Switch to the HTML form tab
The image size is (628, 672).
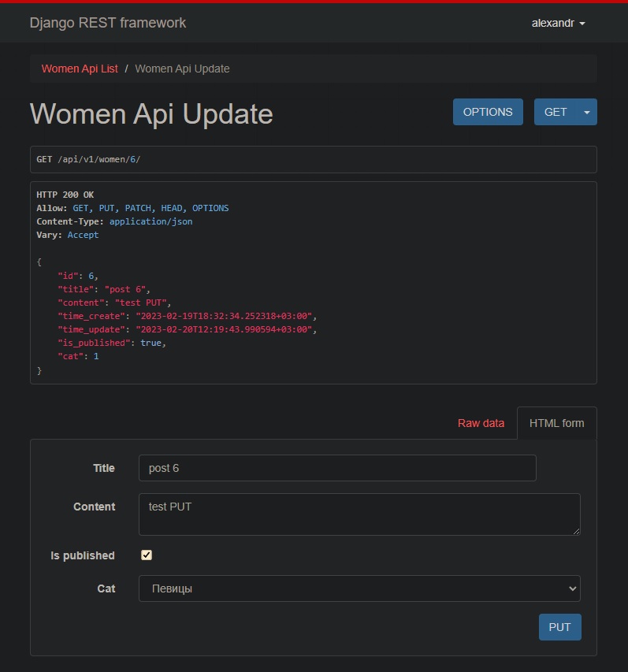(x=557, y=423)
